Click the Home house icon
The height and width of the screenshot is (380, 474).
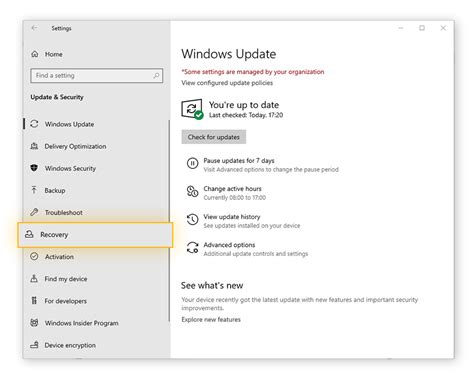click(35, 54)
